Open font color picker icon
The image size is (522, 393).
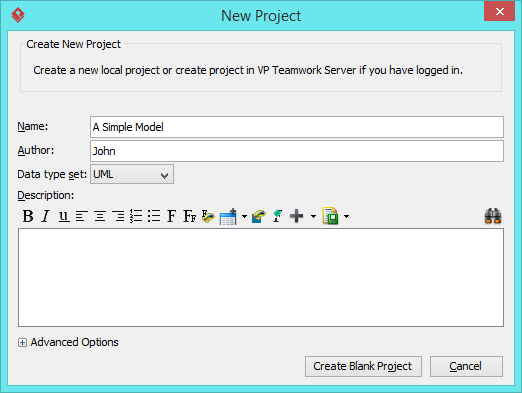point(208,216)
